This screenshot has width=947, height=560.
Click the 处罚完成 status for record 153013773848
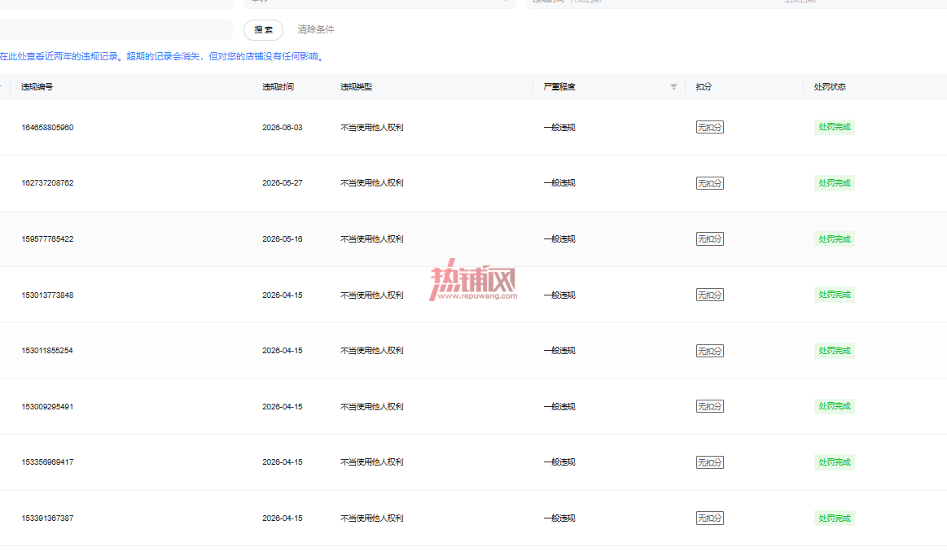(x=834, y=295)
